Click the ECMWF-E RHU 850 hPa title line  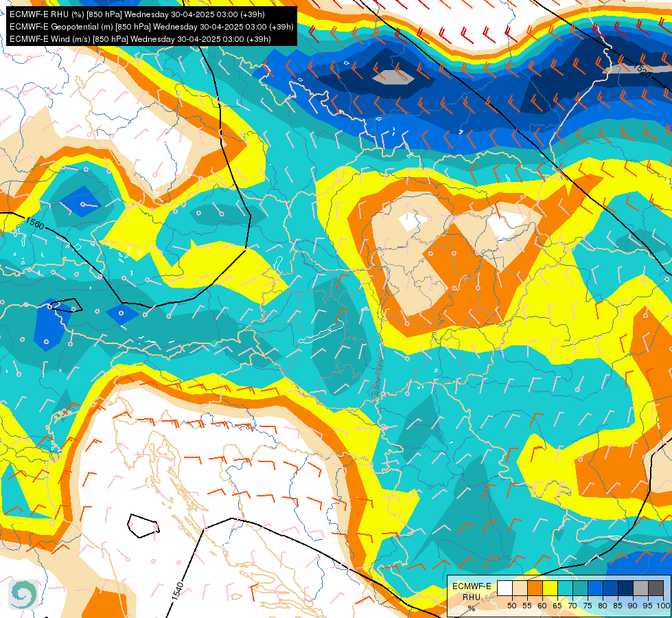[x=137, y=14]
